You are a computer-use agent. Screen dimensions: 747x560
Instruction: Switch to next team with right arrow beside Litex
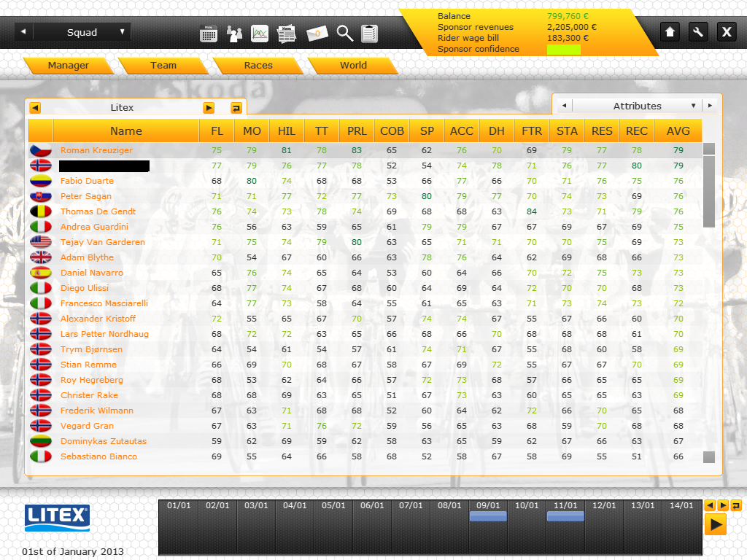pyautogui.click(x=209, y=108)
